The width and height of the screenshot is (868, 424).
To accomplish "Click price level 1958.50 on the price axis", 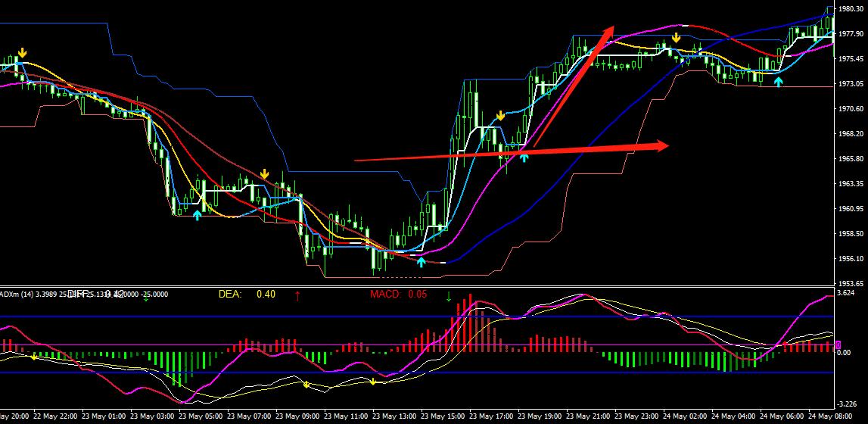I will click(x=852, y=234).
